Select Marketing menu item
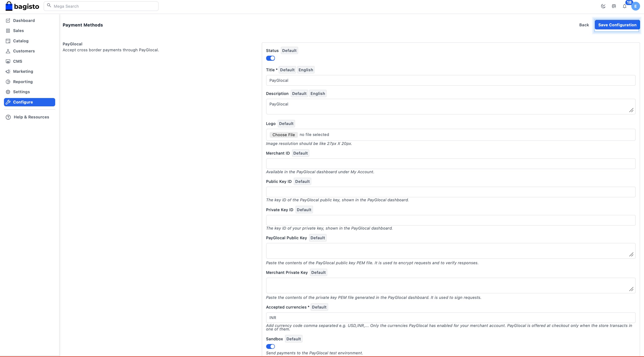The width and height of the screenshot is (644, 357). click(30, 72)
